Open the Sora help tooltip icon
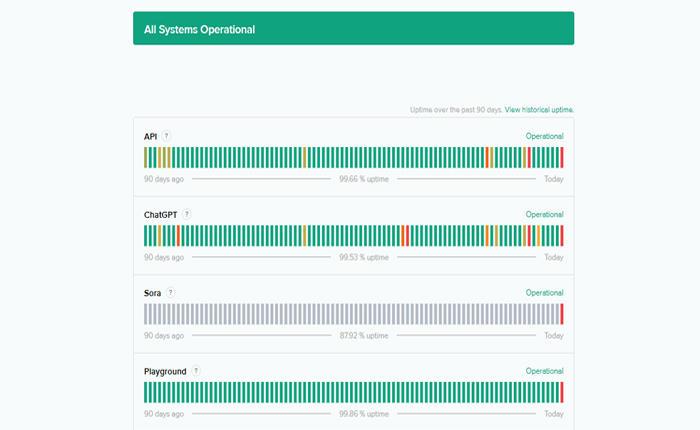This screenshot has width=700, height=430. coord(170,292)
